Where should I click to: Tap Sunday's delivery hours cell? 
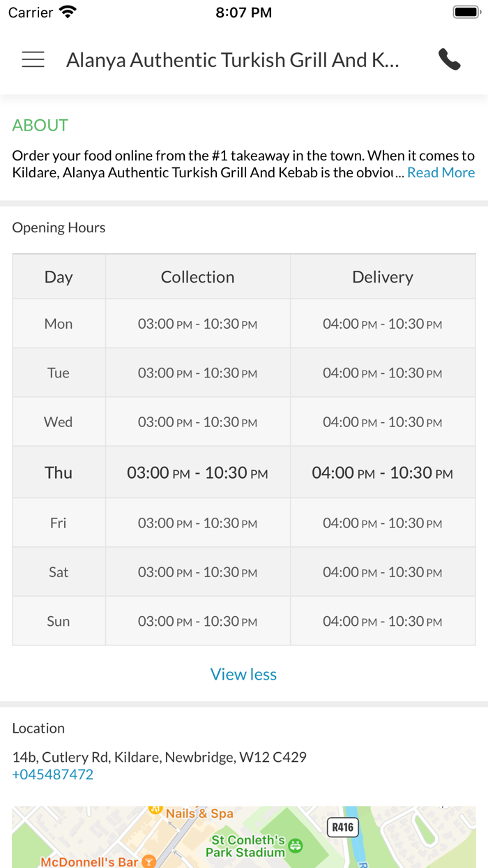click(x=382, y=621)
